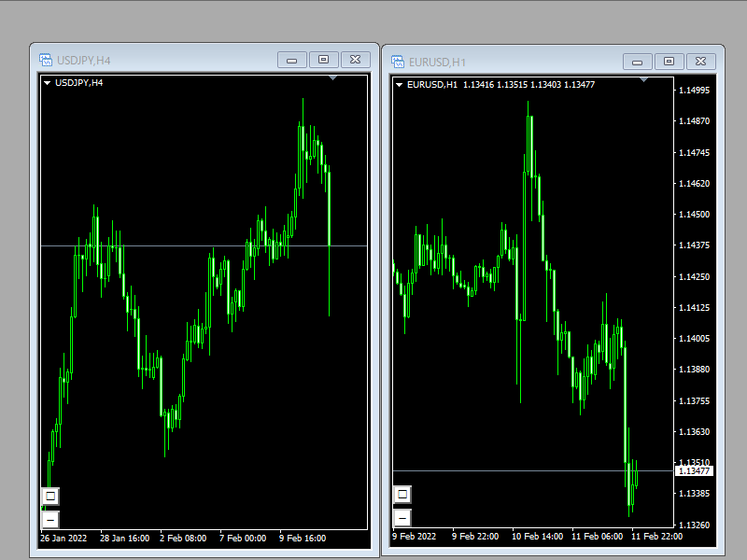Image resolution: width=747 pixels, height=560 pixels.
Task: Click the chart shift marker on USDJPY chart
Action: pos(333,80)
